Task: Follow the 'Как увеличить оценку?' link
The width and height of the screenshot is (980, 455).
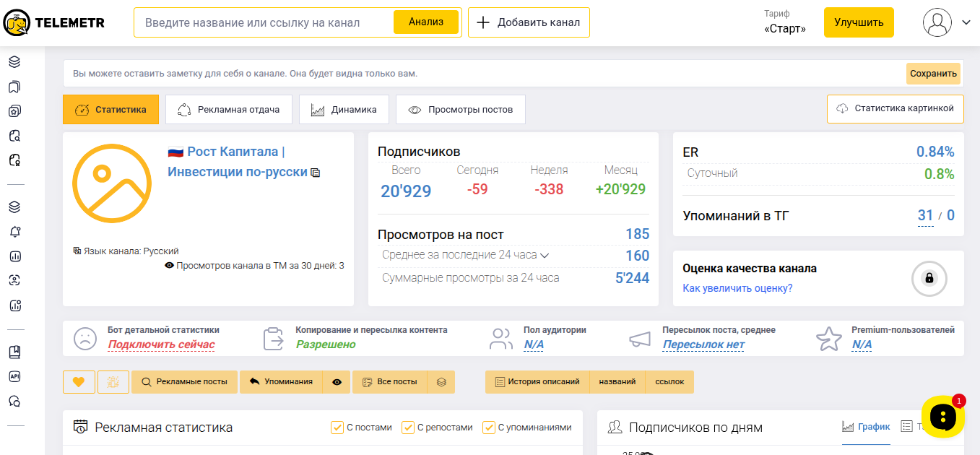Action: [x=737, y=288]
